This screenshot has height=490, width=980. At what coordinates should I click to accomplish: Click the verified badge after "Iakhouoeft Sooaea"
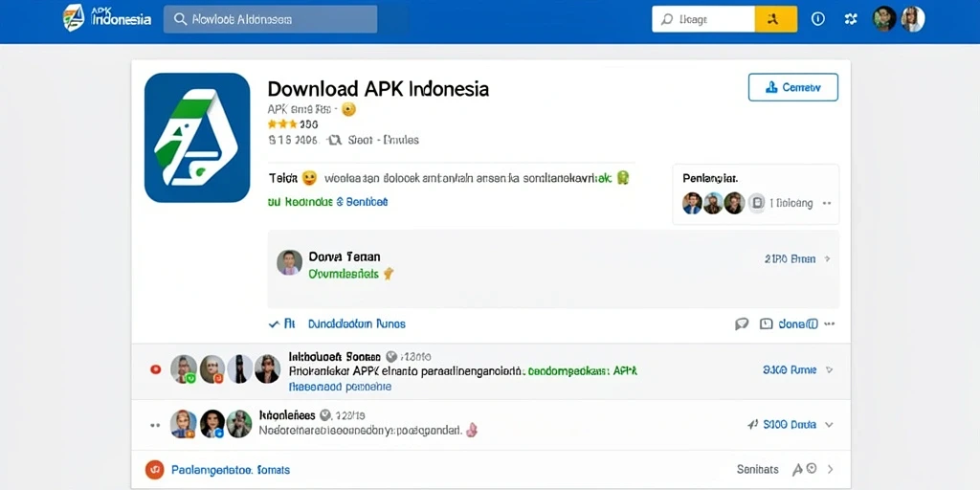[391, 357]
